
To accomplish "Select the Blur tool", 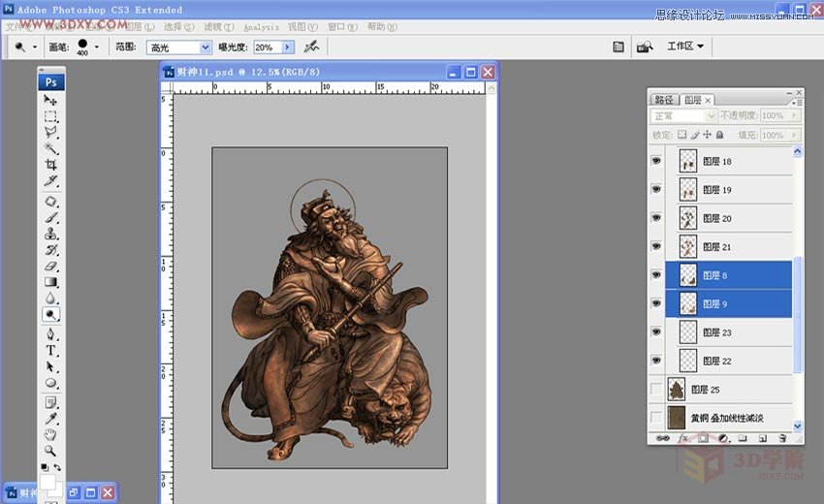I will tap(50, 298).
